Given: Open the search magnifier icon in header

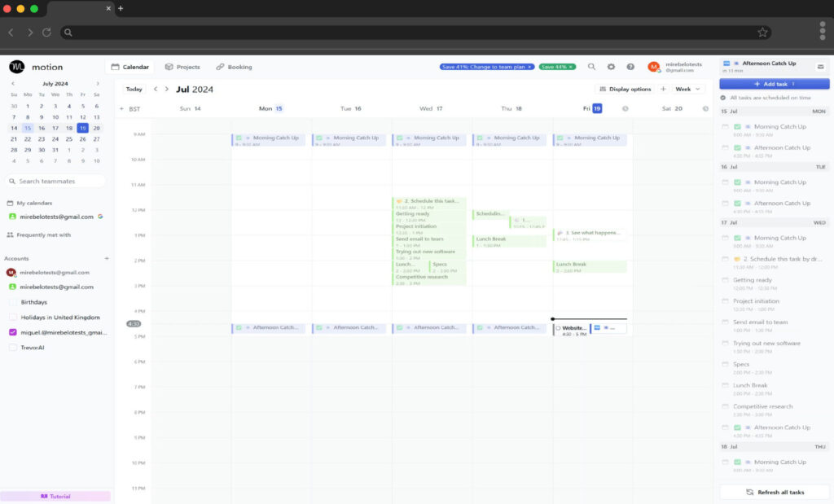Looking at the screenshot, I should coord(591,67).
